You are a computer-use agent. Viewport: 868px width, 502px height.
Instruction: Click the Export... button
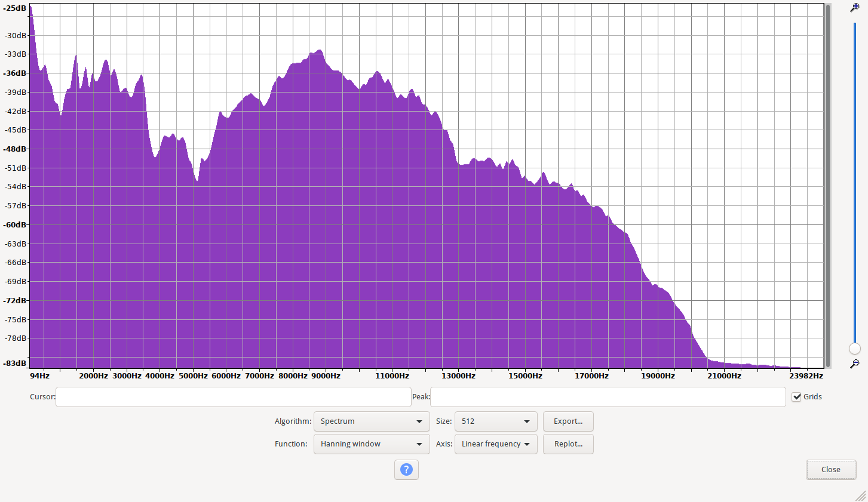[x=568, y=421]
